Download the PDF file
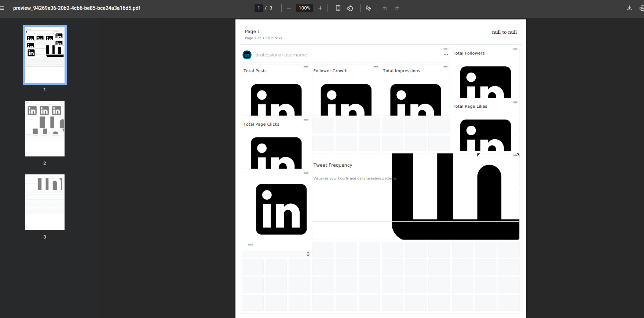The height and width of the screenshot is (318, 644). click(629, 8)
